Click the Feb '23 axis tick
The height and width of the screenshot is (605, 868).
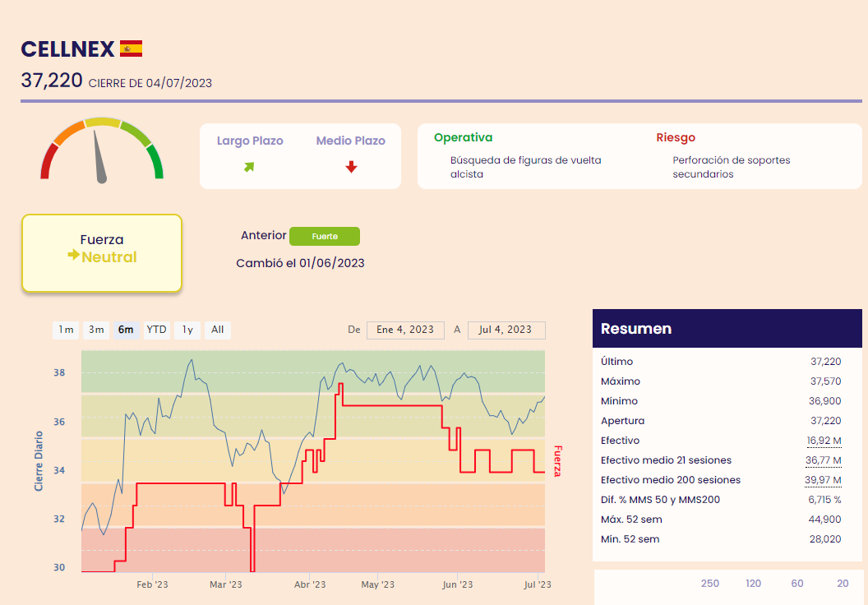point(152,584)
